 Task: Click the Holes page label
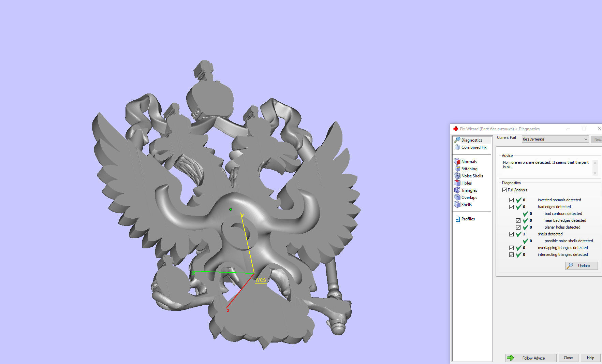(x=467, y=183)
